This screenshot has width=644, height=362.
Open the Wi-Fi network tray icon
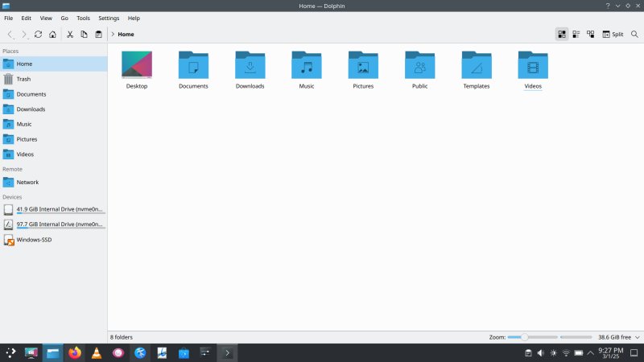point(566,353)
